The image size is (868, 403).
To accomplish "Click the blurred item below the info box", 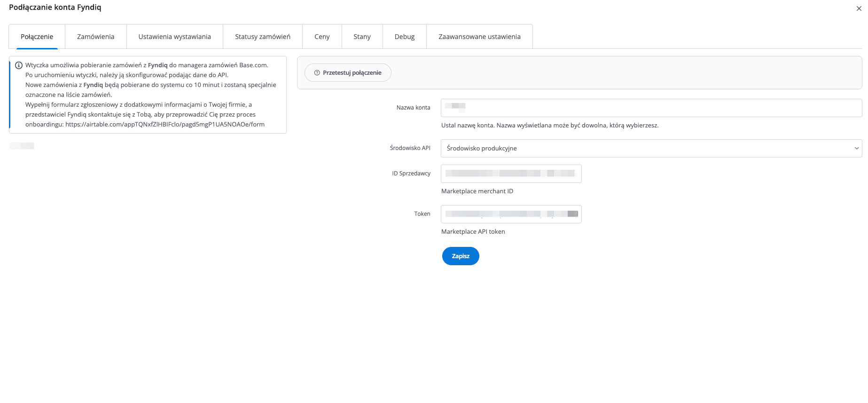I will (x=22, y=146).
